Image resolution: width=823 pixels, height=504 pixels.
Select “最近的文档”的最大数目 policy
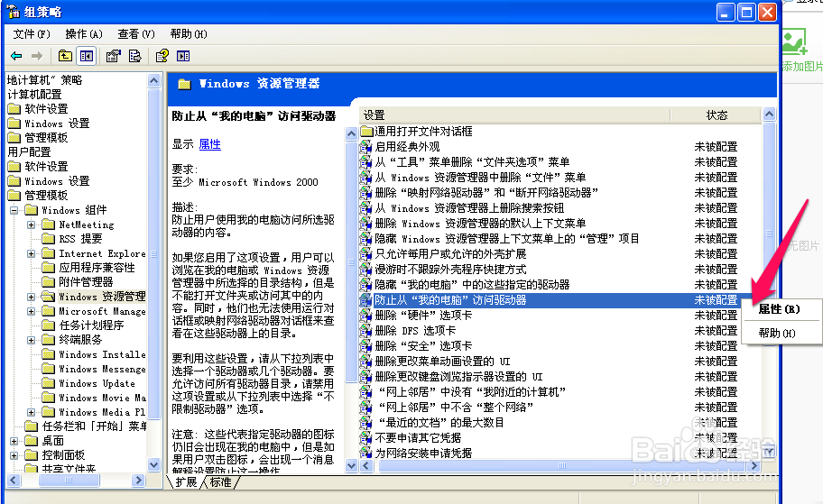pos(441,423)
